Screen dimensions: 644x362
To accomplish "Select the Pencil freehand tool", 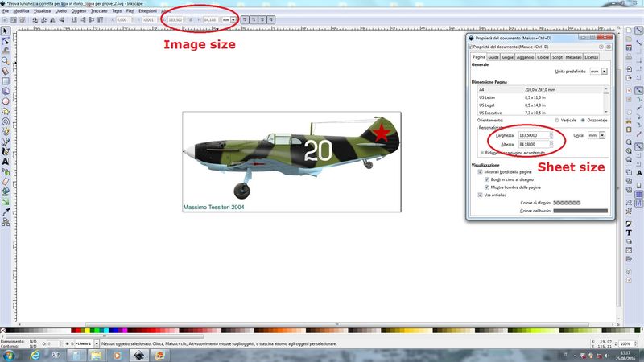I will (x=6, y=131).
